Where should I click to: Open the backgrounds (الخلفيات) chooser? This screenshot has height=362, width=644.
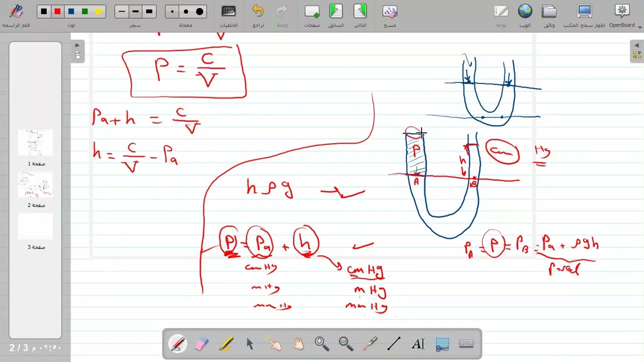click(228, 12)
